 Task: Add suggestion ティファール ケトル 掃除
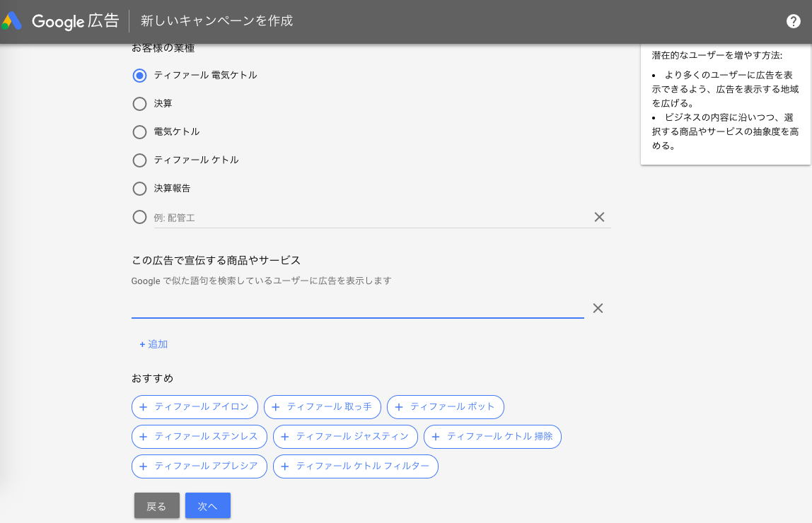[492, 437]
